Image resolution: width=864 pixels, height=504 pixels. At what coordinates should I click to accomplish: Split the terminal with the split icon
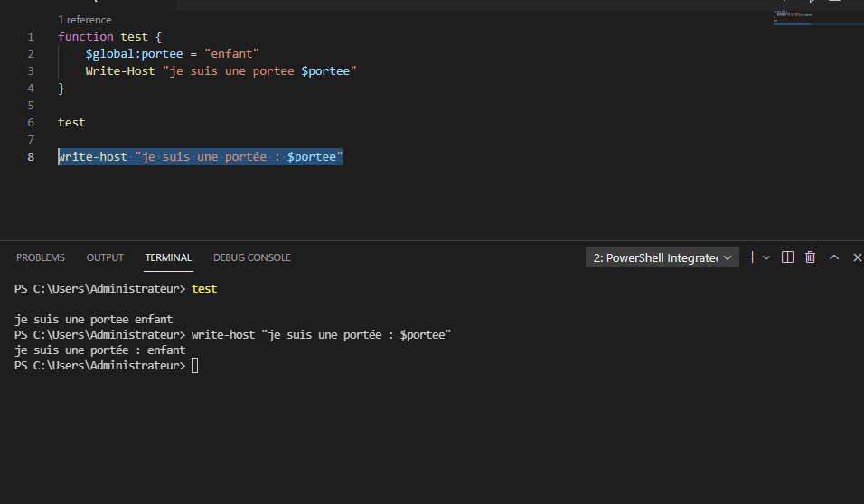point(787,257)
